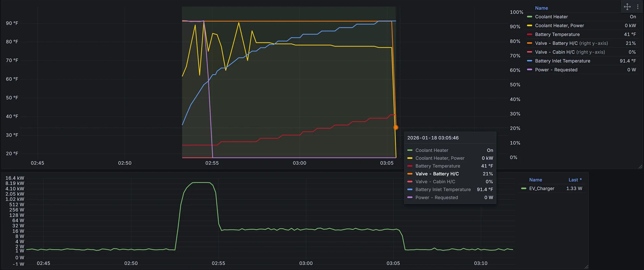644x270 pixels.
Task: Click purple swatch beside Power - Requested legend
Action: (x=529, y=70)
